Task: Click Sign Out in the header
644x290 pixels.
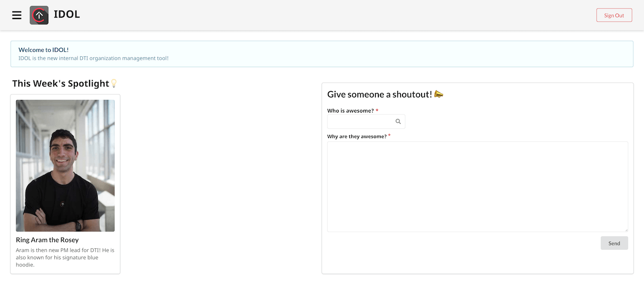Action: click(614, 15)
